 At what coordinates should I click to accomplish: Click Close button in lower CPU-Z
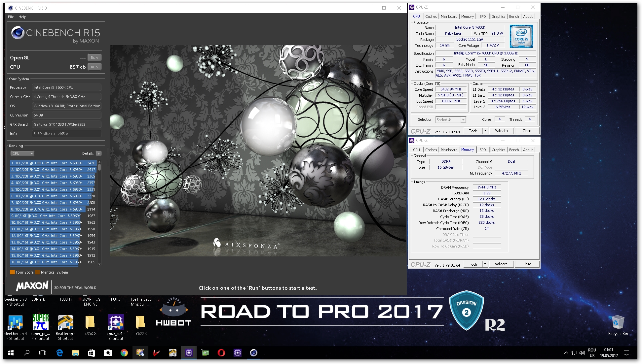(x=526, y=264)
